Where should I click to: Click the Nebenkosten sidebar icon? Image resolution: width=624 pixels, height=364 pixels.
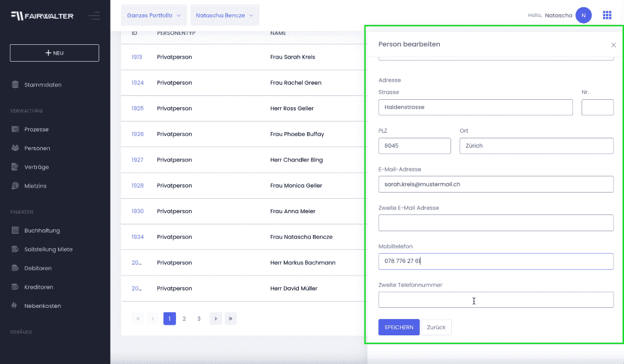point(16,306)
